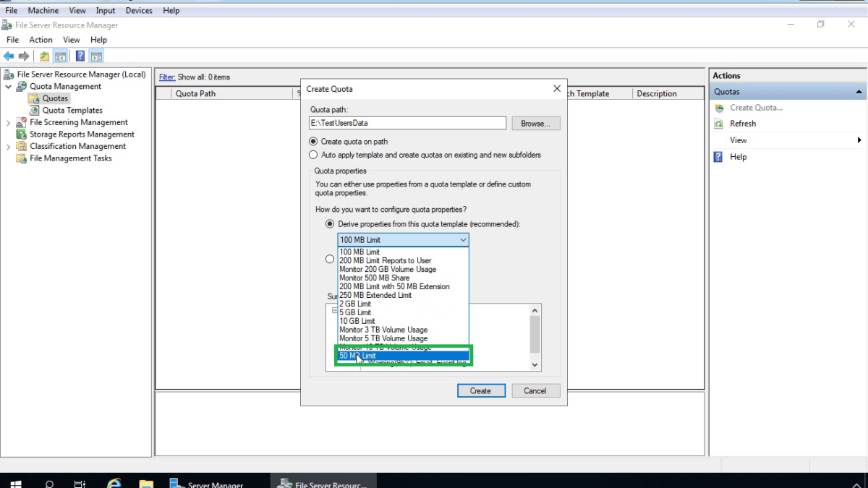Toggle the Show/Hide Console Tree icon
The width and height of the screenshot is (868, 488).
(x=61, y=56)
